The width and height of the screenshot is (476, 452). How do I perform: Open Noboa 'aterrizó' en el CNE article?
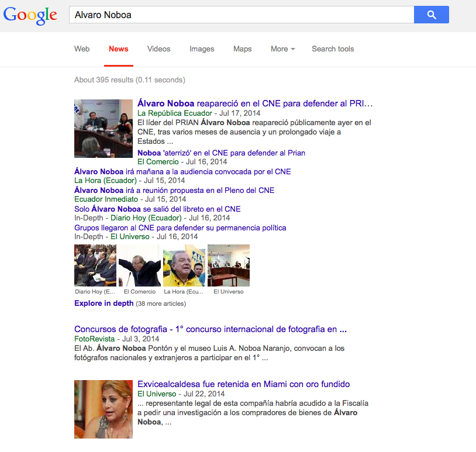tap(221, 153)
